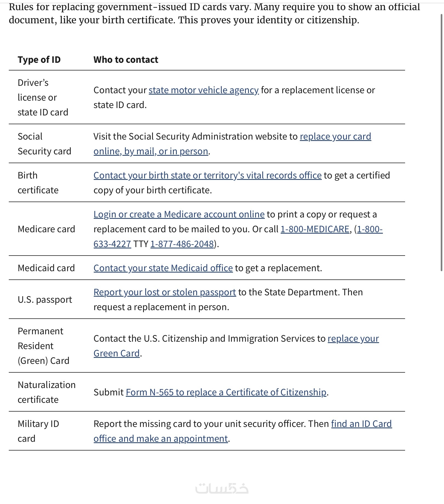444x504 pixels.
Task: Click the replace your card online link
Action: pyautogui.click(x=335, y=137)
